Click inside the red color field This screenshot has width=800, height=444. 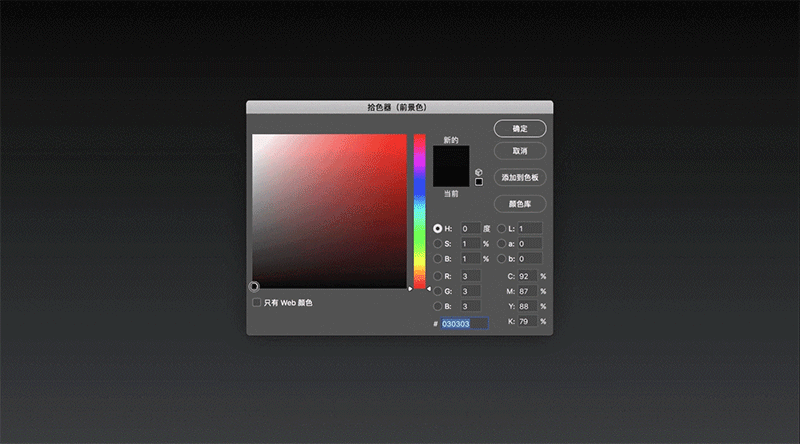330,211
